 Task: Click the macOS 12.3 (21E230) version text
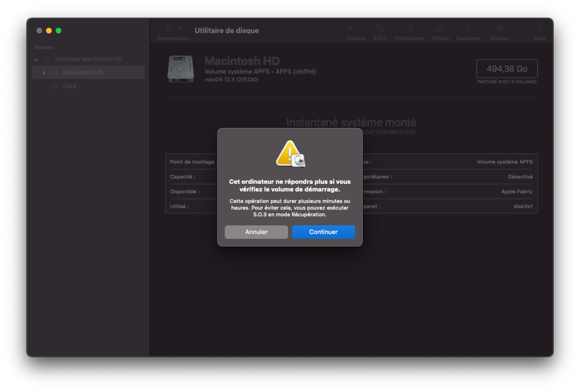click(232, 80)
